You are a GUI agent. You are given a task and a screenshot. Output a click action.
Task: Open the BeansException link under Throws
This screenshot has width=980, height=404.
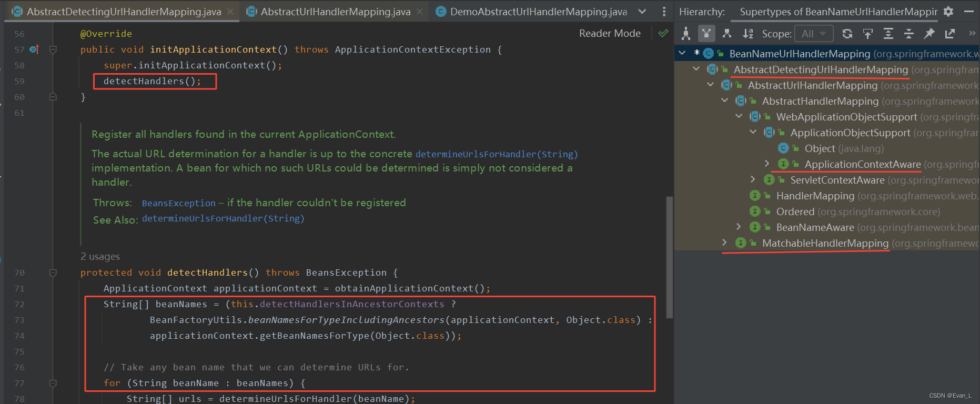(178, 203)
